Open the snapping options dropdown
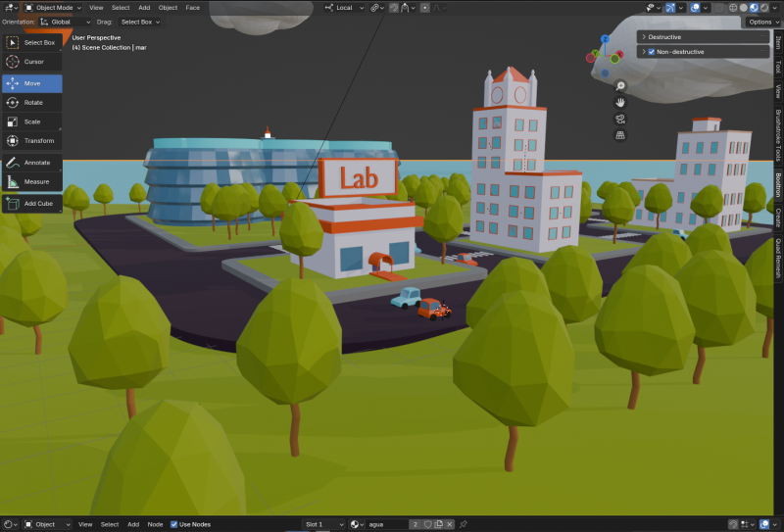This screenshot has width=784, height=532. coord(408,8)
